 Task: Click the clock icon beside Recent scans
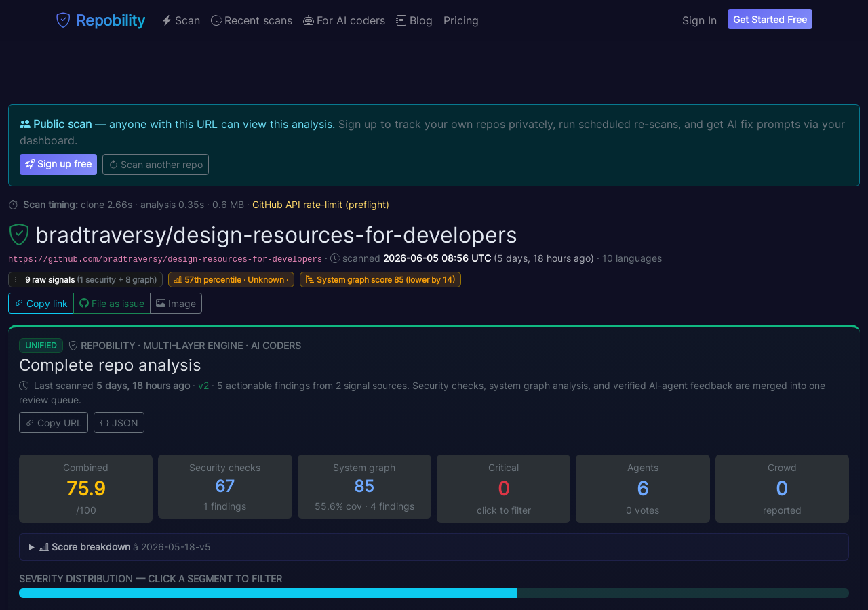pyautogui.click(x=216, y=20)
